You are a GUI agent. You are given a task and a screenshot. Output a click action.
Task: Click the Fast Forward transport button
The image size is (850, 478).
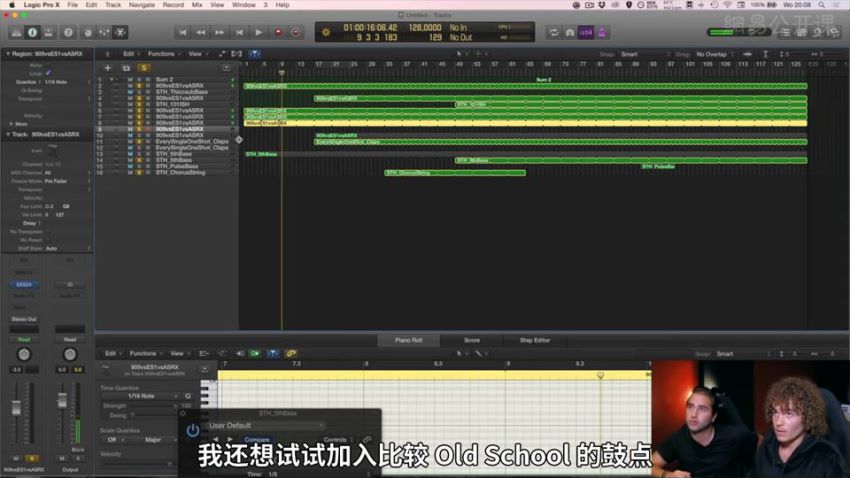pos(220,33)
